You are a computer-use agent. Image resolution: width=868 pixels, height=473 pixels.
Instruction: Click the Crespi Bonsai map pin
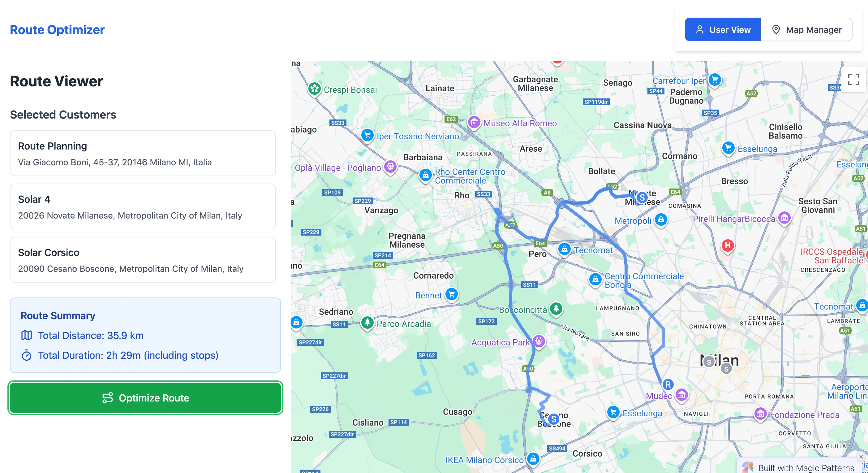[x=314, y=89]
